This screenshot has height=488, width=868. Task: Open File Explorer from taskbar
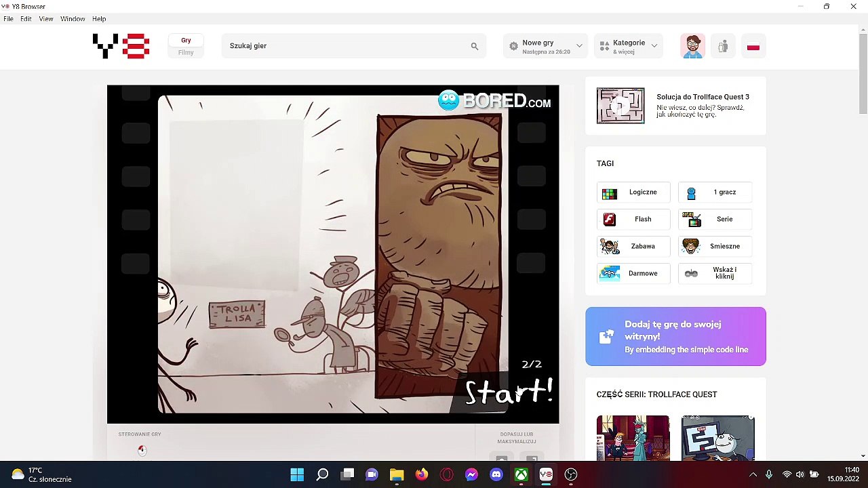point(397,474)
